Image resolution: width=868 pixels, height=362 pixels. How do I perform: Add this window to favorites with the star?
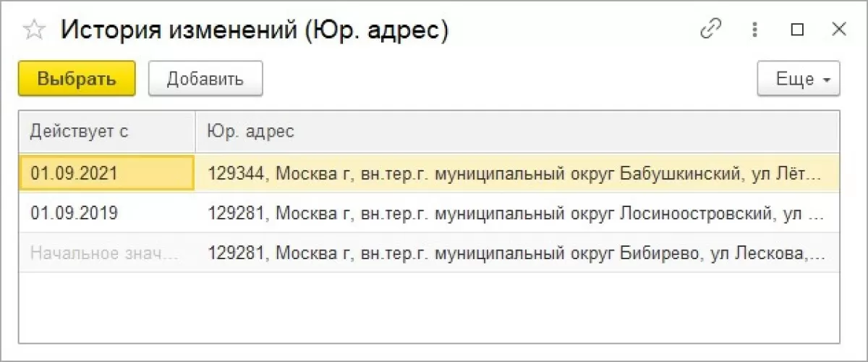[34, 30]
